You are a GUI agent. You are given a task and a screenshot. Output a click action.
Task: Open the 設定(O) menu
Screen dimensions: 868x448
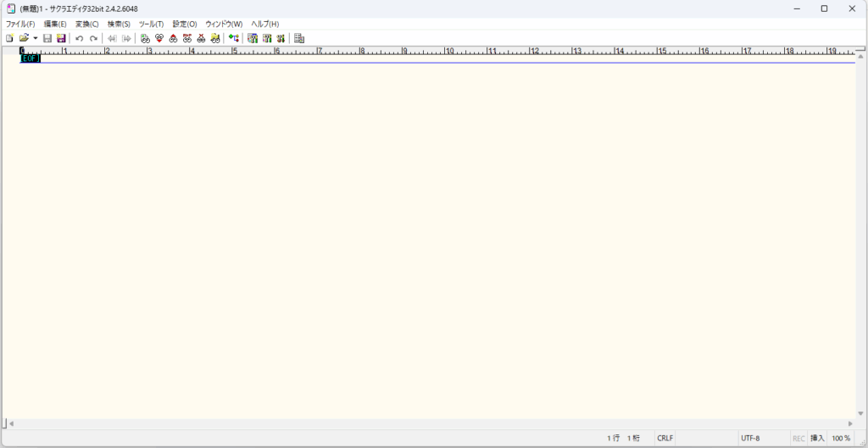pos(185,24)
